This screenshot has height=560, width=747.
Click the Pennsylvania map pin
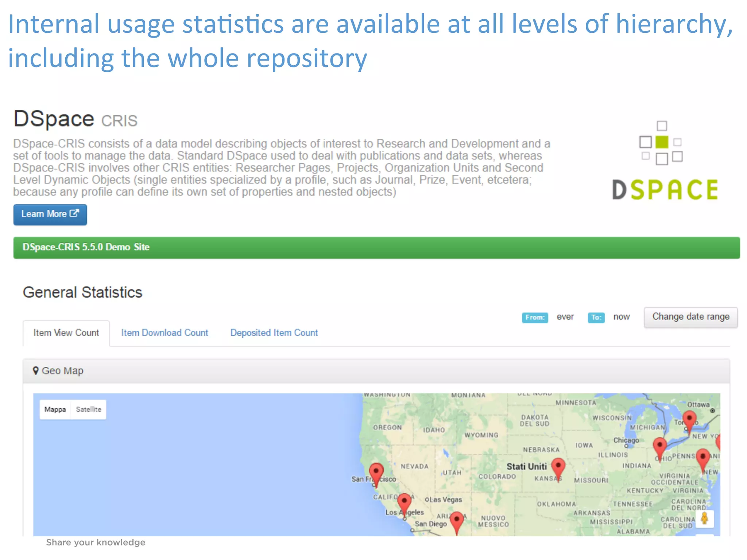(x=703, y=461)
